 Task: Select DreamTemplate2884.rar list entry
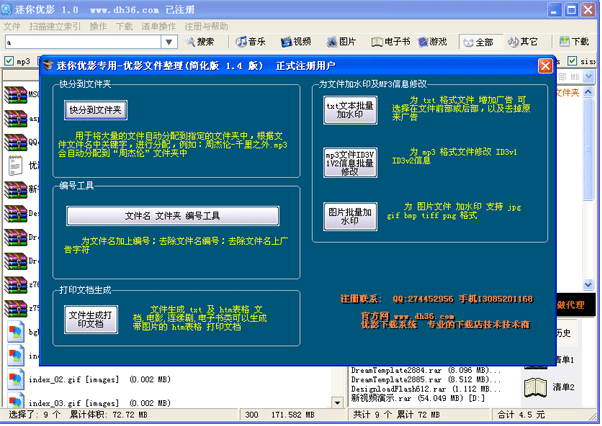point(426,370)
